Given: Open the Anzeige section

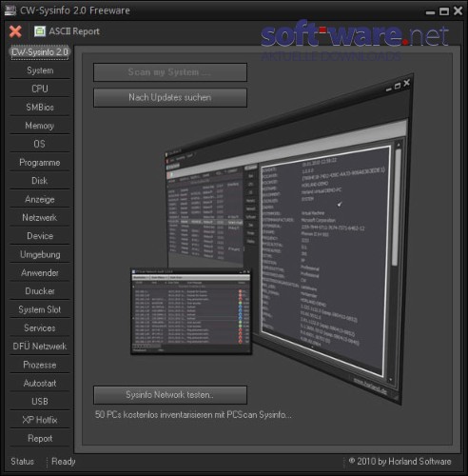Looking at the screenshot, I should click(40, 199).
